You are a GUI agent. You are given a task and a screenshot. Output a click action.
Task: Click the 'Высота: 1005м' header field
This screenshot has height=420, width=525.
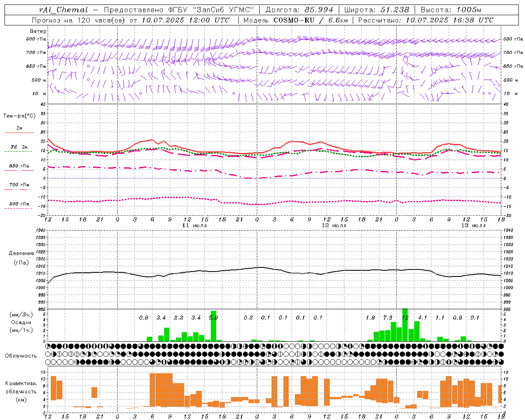451,10
